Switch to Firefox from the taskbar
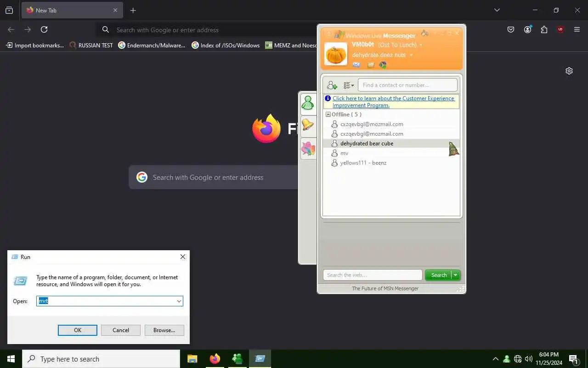 215,359
